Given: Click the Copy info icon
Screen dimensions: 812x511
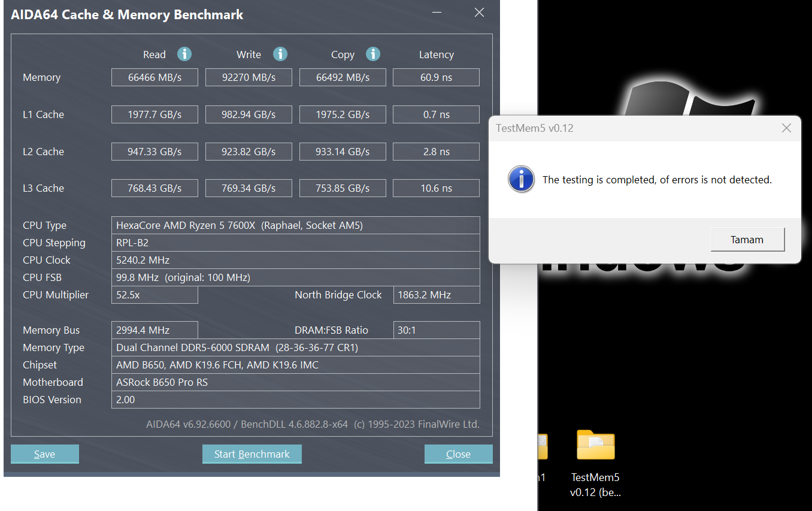Looking at the screenshot, I should [373, 54].
